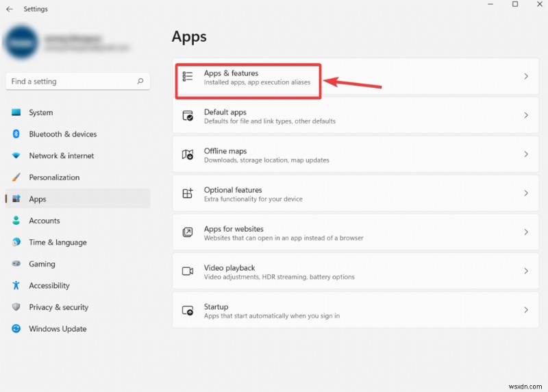Image resolution: width=548 pixels, height=392 pixels.
Task: Open the Default apps title
Action: tap(225, 112)
